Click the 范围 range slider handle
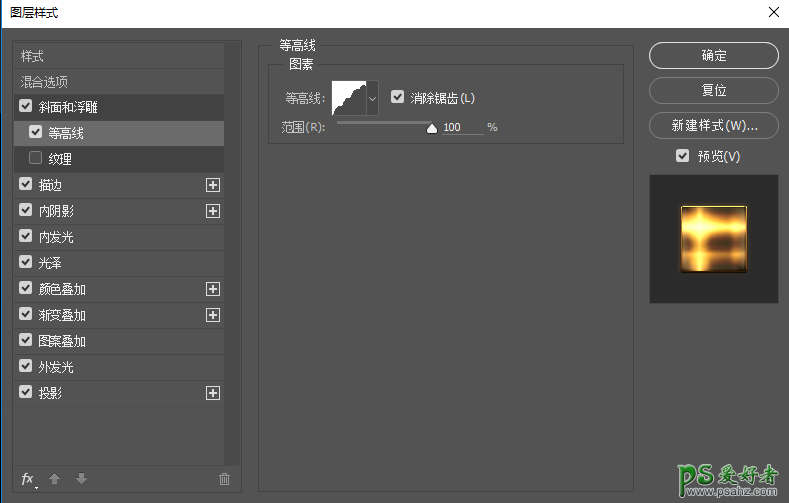 coord(432,128)
